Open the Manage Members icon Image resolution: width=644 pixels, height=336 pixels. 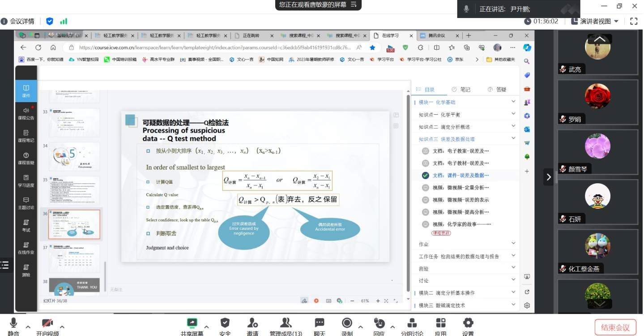286,323
